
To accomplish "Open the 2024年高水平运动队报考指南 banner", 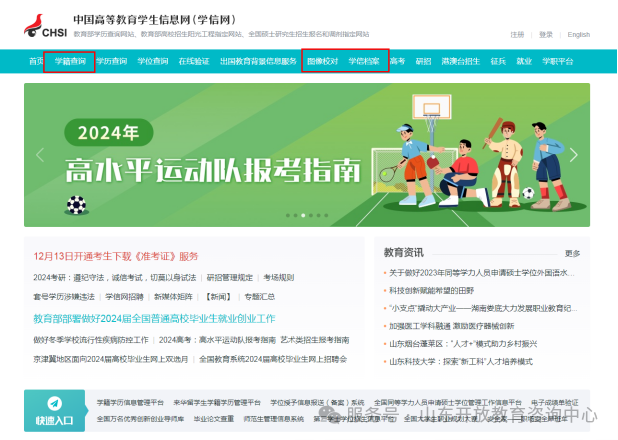I will coord(307,155).
